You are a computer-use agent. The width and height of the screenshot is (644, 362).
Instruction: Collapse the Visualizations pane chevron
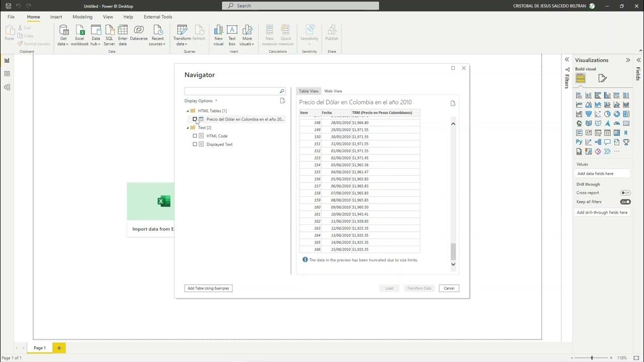coord(628,60)
